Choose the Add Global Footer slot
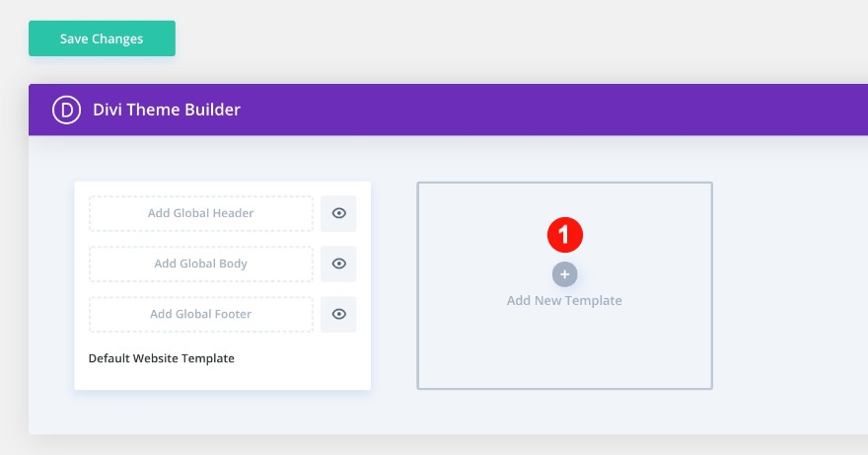Screen dimensions: 868x455 click(x=201, y=314)
